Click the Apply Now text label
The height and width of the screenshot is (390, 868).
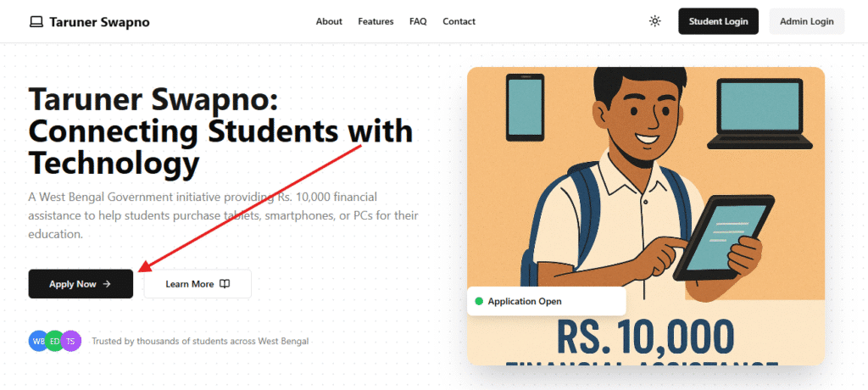72,284
